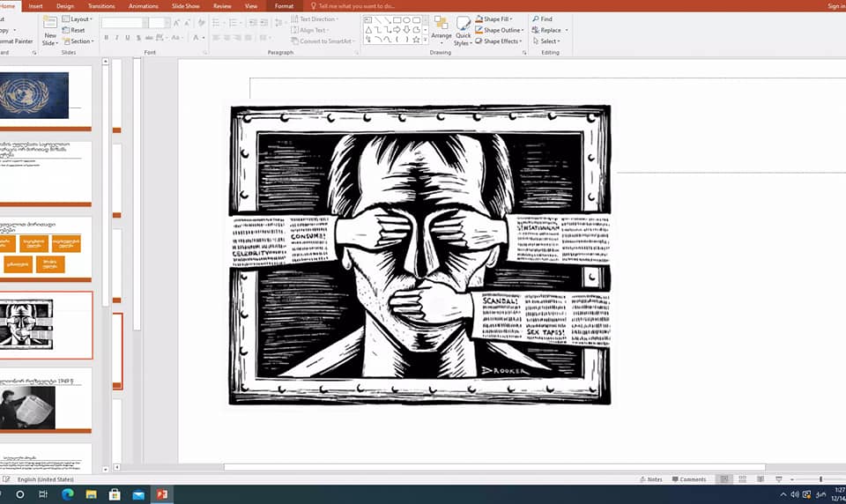Open the Text Direction dropdown

(315, 19)
